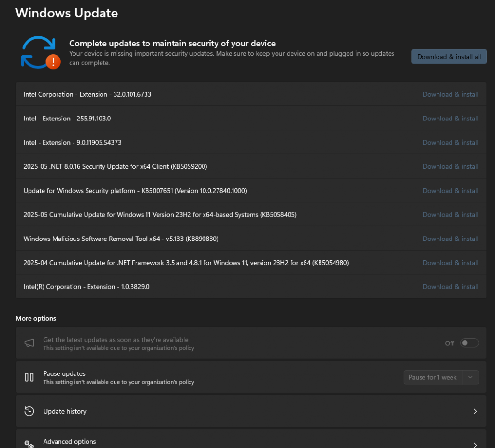Click the update sync status warning icon
Image resolution: width=495 pixels, height=448 pixels.
click(x=41, y=52)
